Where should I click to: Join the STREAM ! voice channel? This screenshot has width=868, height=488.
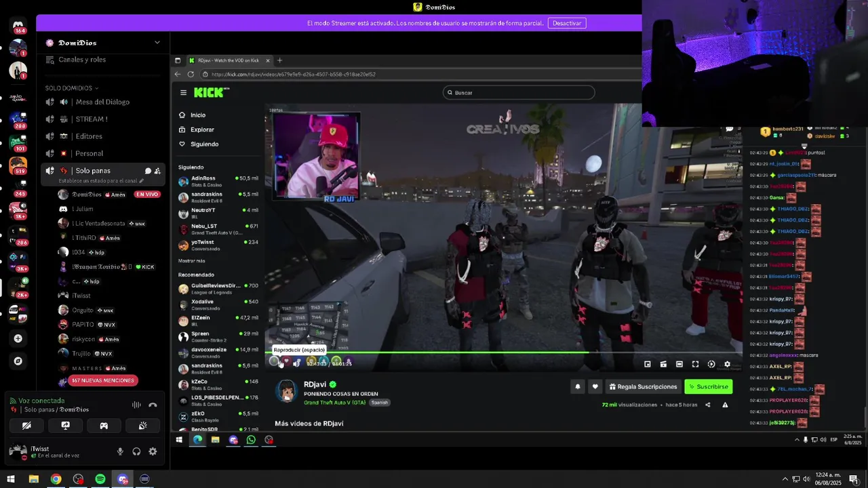point(103,119)
